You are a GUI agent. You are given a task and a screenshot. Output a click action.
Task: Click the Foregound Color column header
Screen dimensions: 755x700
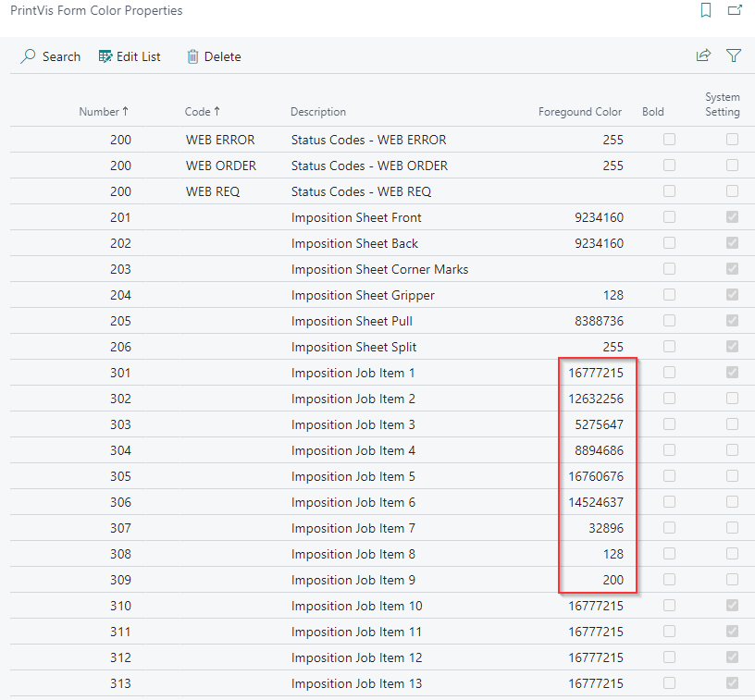pos(580,112)
